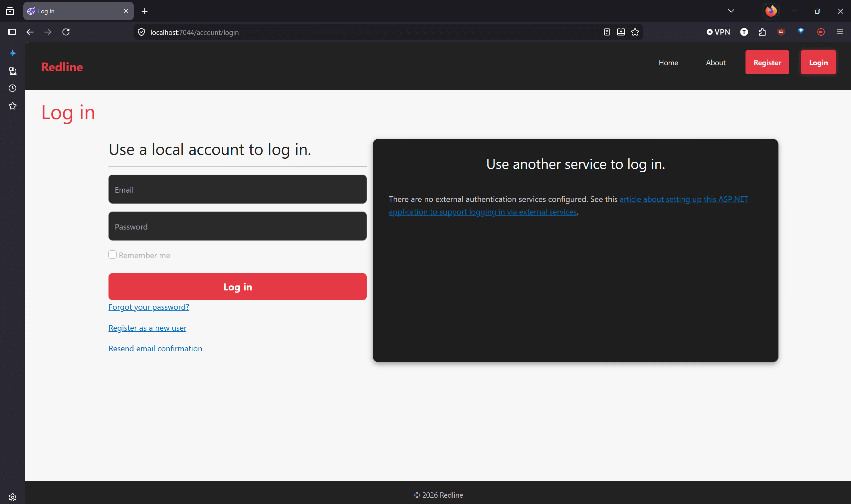Image resolution: width=851 pixels, height=504 pixels.
Task: Go back with the left arrow
Action: pos(30,32)
